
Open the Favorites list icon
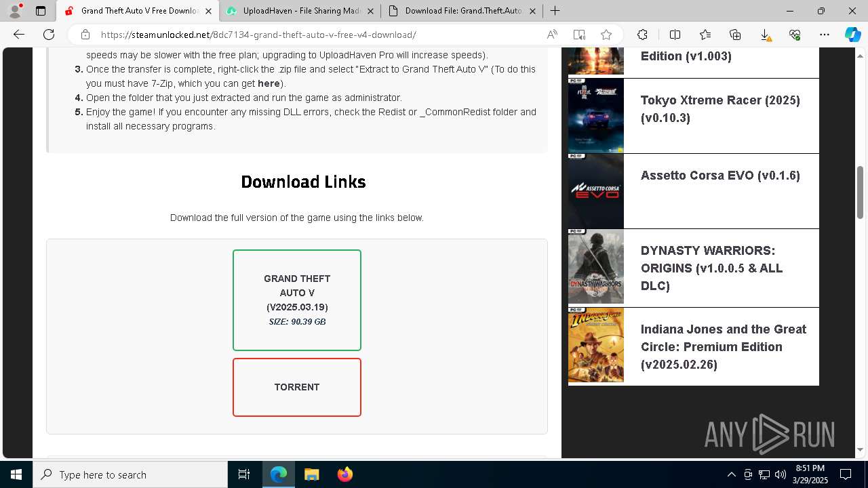pyautogui.click(x=705, y=35)
